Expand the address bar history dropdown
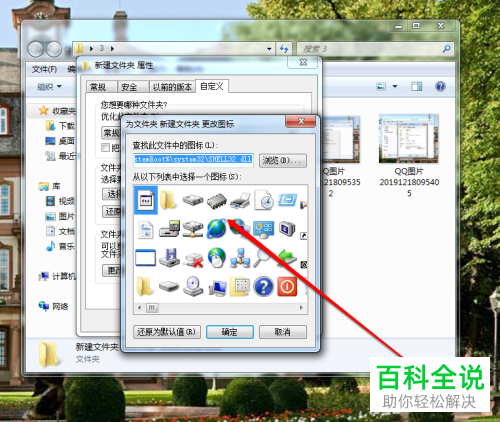 point(269,49)
